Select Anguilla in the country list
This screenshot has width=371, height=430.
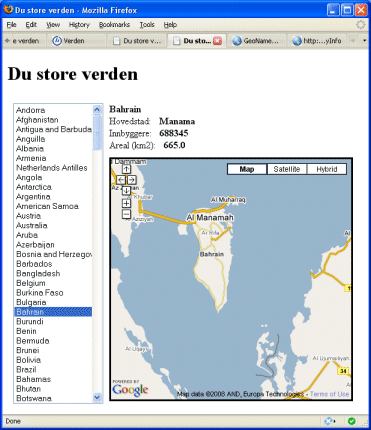(53, 139)
